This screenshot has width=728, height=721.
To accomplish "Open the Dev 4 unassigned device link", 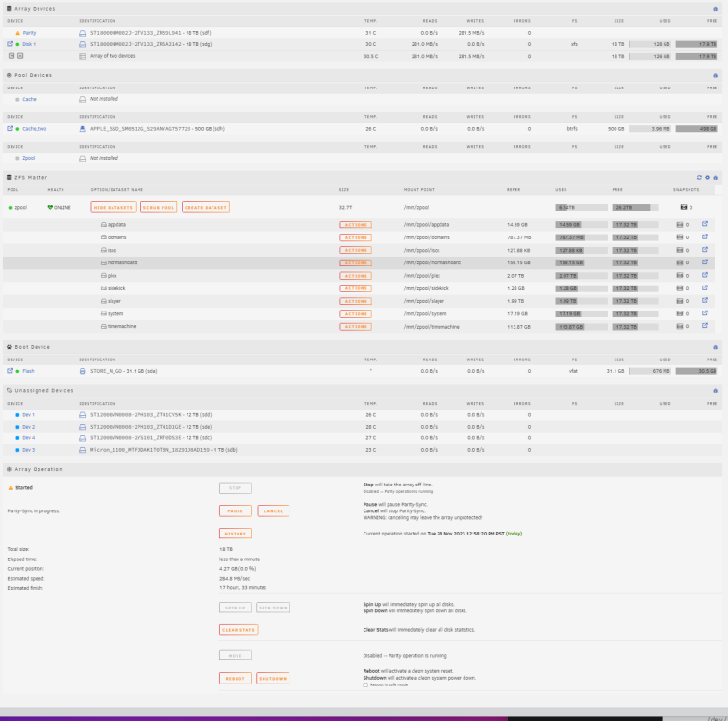I will 28,438.
